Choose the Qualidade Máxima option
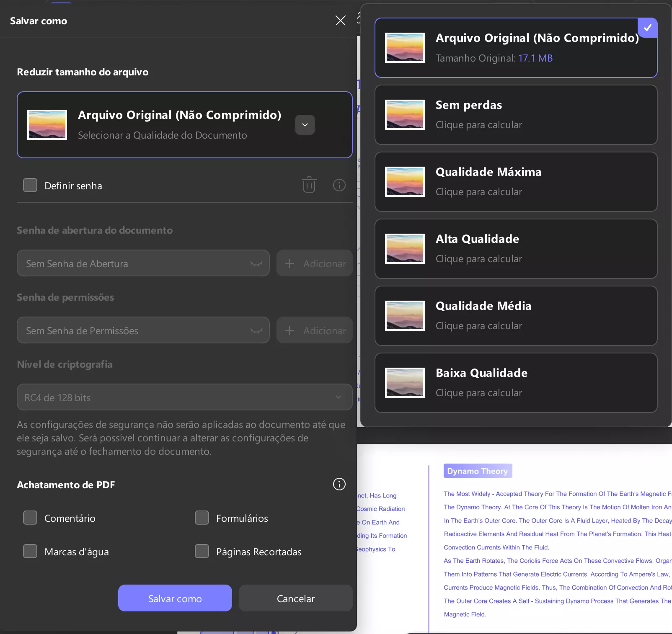672x634 pixels. tap(516, 182)
